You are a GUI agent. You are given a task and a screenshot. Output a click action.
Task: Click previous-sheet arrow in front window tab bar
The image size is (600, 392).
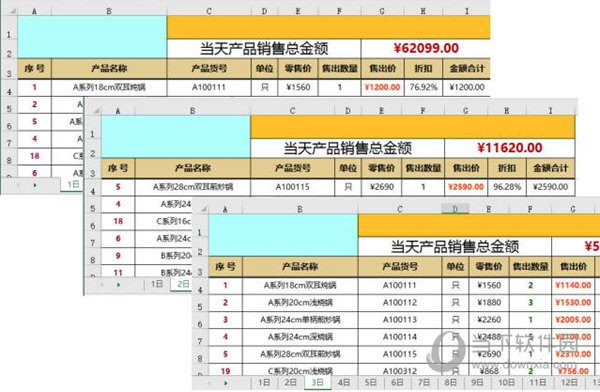click(209, 382)
